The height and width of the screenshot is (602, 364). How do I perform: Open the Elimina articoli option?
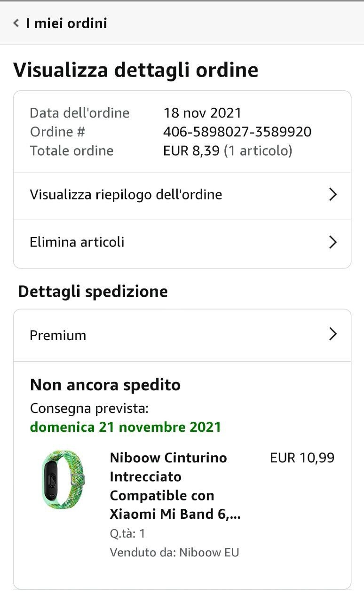coord(77,242)
